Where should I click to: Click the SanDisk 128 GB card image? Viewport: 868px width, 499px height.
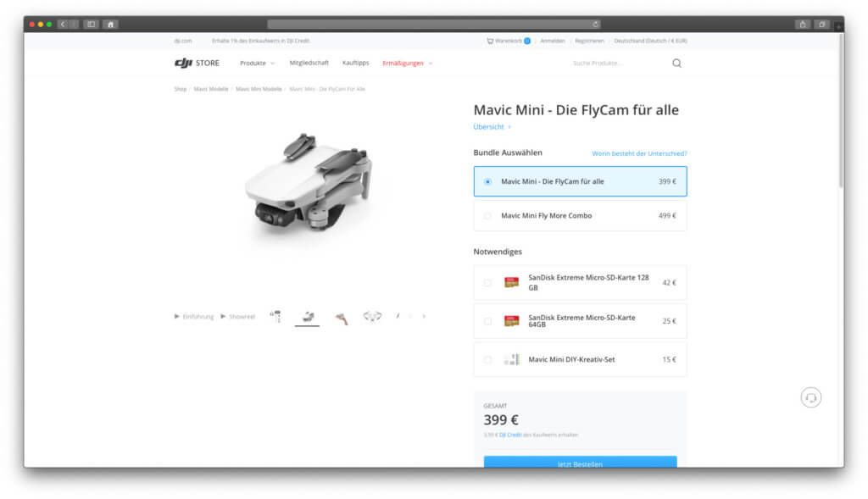[511, 282]
